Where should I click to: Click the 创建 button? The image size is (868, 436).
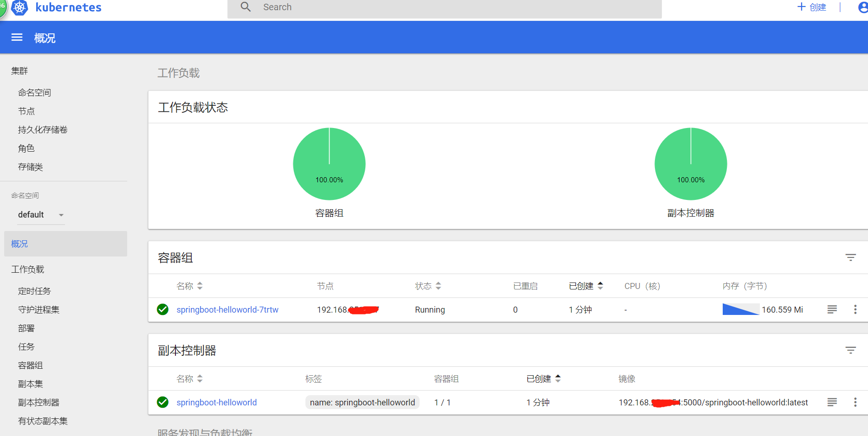(x=812, y=7)
